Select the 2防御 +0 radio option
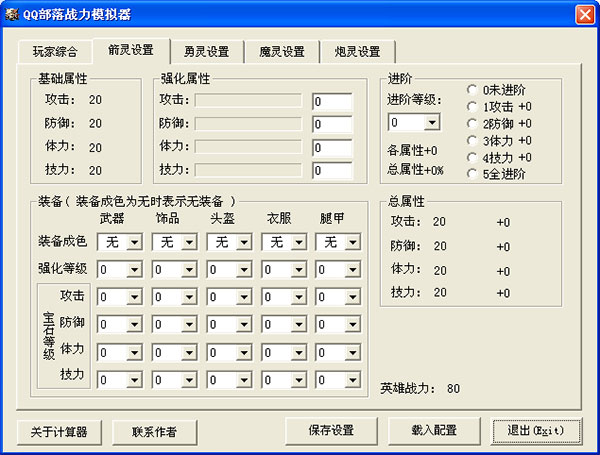This screenshot has height=455, width=600. [x=499, y=124]
